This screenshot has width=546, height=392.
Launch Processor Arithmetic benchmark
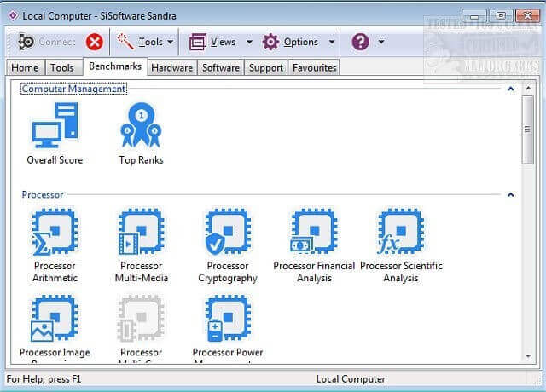point(54,233)
